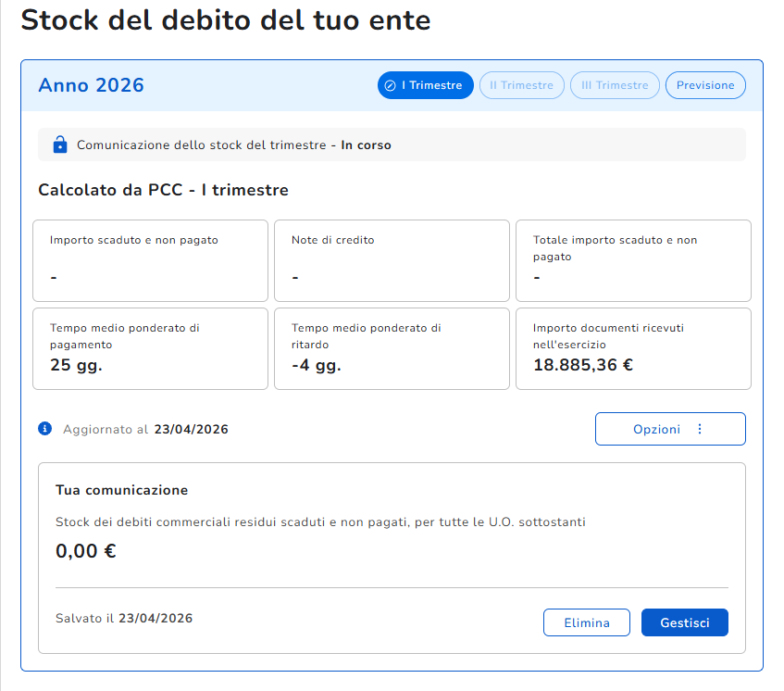
Task: Open the Previsione tab
Action: (x=705, y=85)
